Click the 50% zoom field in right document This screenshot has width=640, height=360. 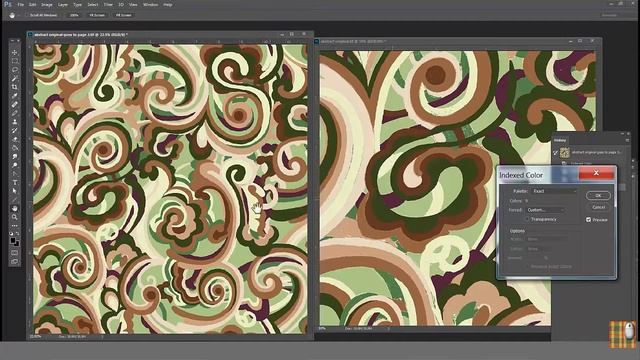click(x=322, y=328)
